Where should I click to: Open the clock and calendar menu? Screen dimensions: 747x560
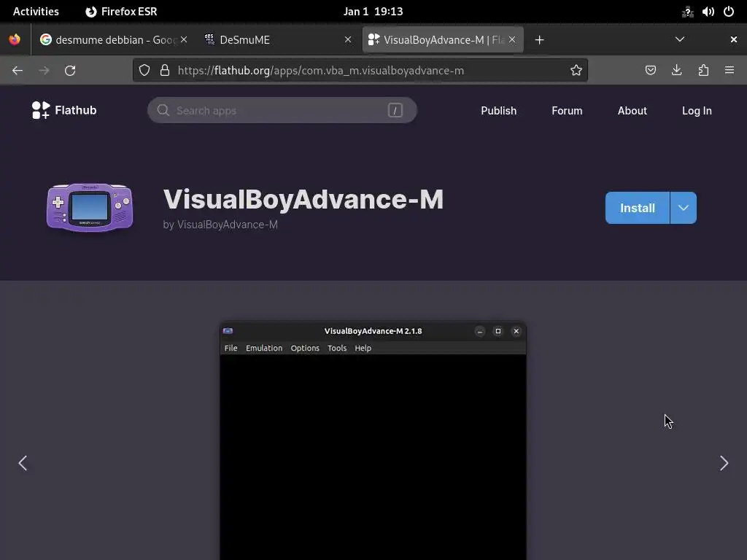pos(373,12)
